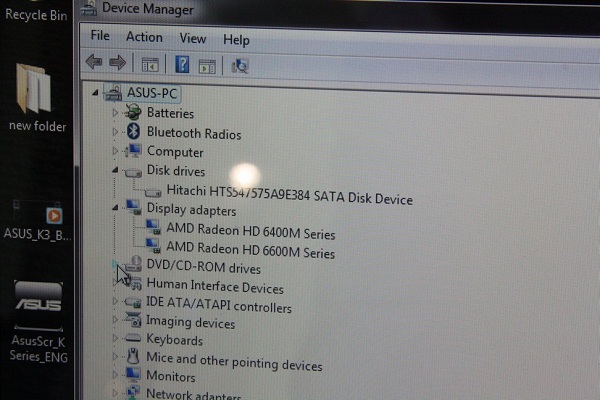Select DVD/CD-ROM drives text
The width and height of the screenshot is (600, 400).
[x=204, y=266]
